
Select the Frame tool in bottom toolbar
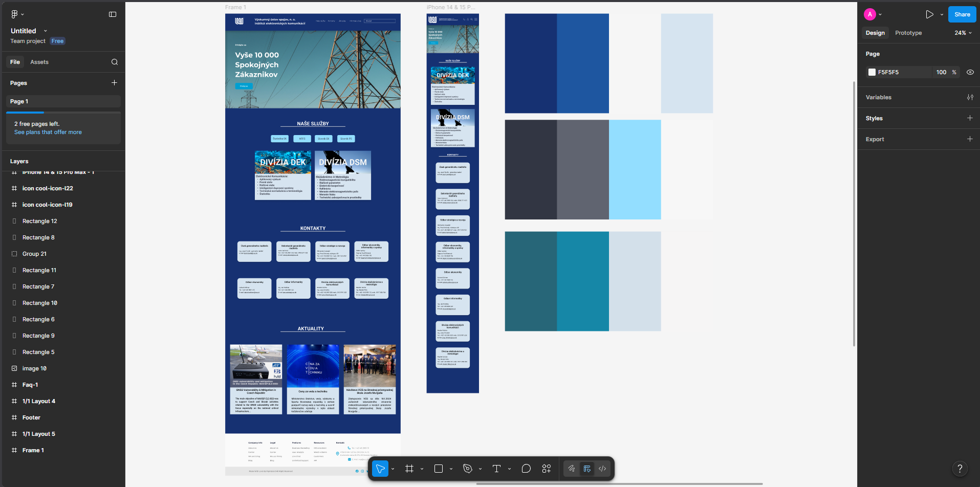coord(409,469)
